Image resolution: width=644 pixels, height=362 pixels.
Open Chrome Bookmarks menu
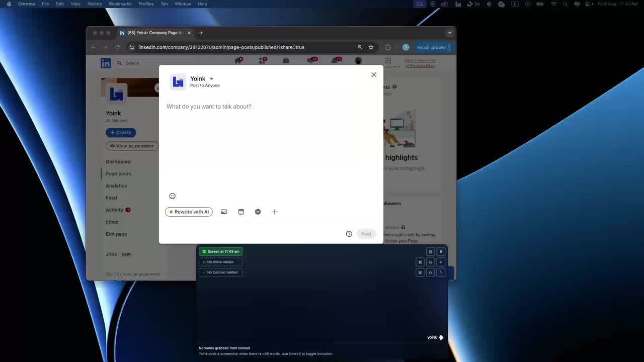[x=120, y=4]
